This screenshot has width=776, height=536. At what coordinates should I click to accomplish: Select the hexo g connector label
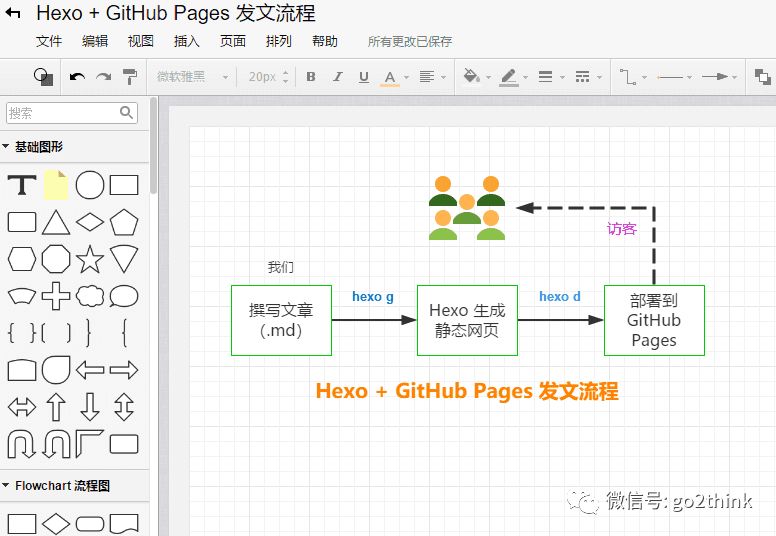tap(373, 296)
